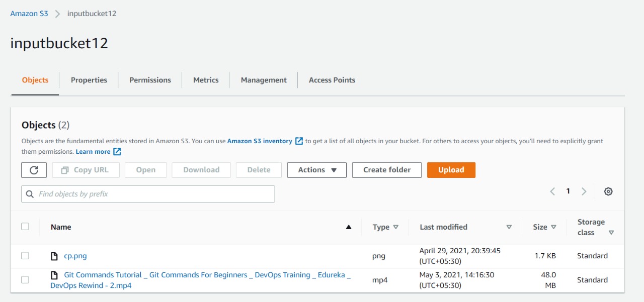Click the Type column header label
The width and height of the screenshot is (644, 302).
click(381, 227)
